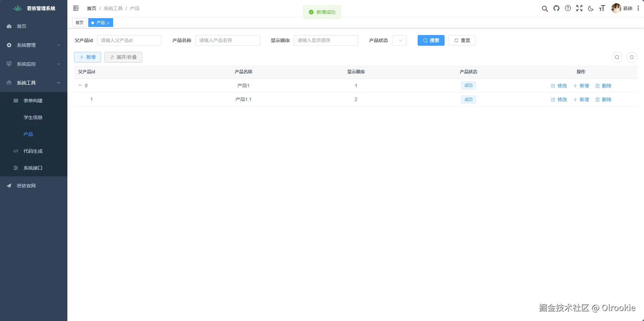This screenshot has width=644, height=321.
Task: Open the GitHub source icon
Action: 556,8
